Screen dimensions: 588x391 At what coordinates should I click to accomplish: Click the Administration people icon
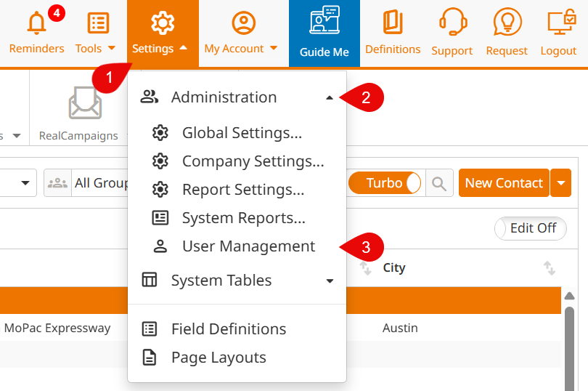150,97
